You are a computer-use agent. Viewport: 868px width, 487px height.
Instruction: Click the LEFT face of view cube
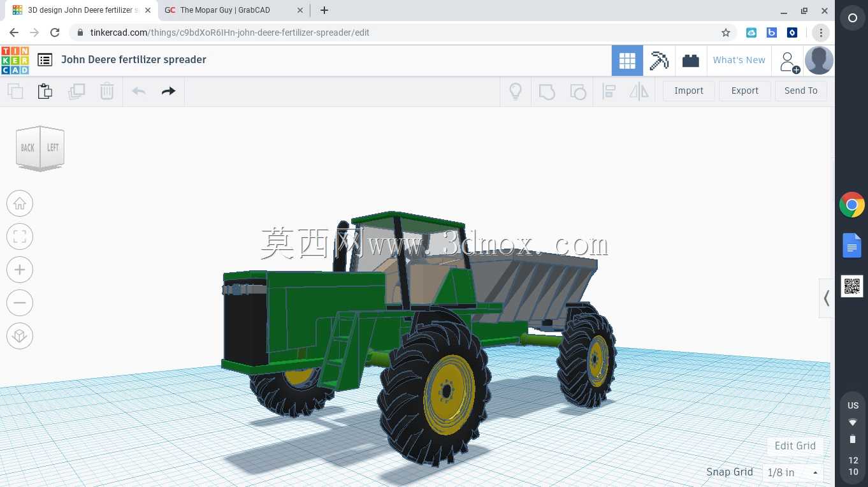[x=52, y=147]
